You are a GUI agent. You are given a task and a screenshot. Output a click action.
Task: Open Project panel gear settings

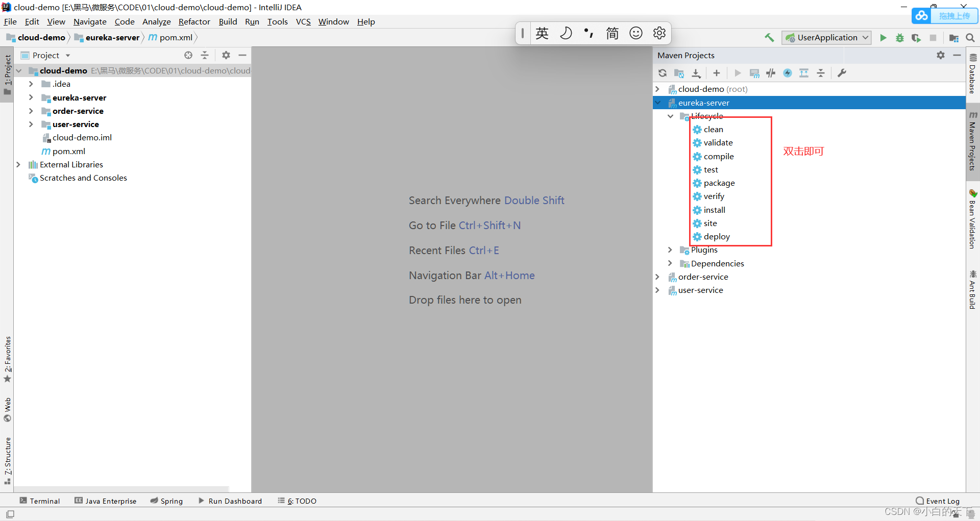(x=226, y=55)
